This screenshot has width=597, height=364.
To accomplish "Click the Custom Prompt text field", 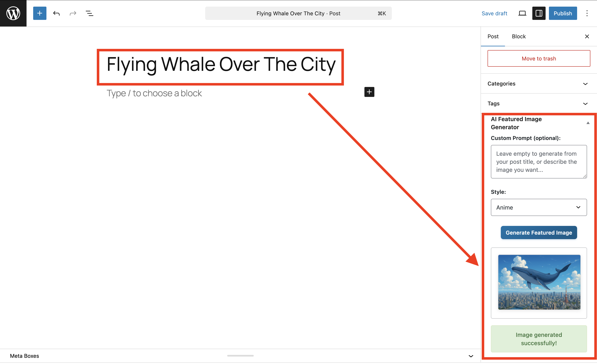I will (538, 162).
